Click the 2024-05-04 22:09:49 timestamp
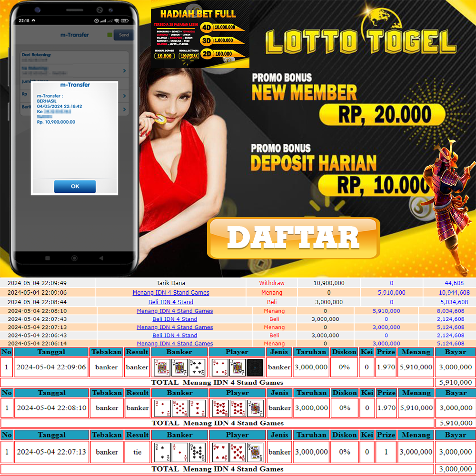The width and height of the screenshot is (476, 476). pos(37,283)
